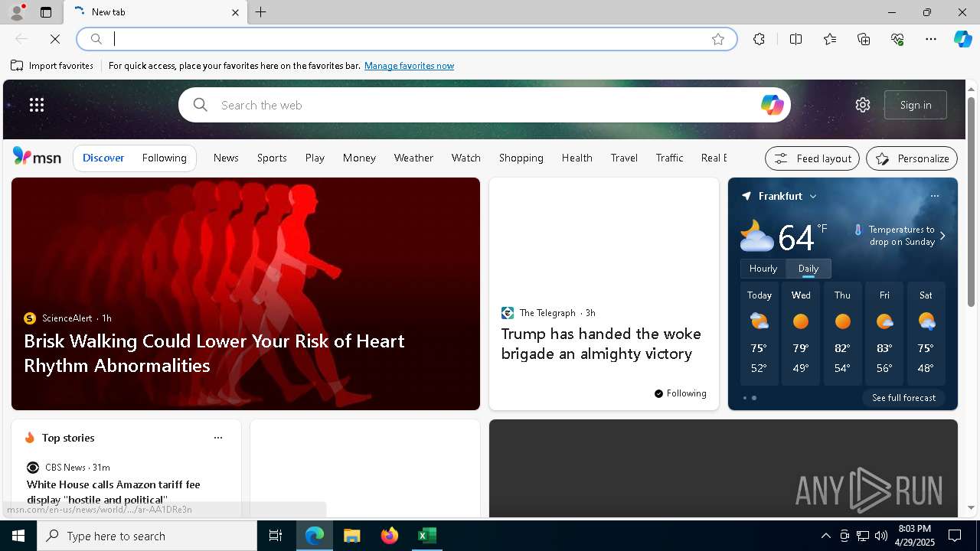This screenshot has width=980, height=551.
Task: Open the Travel section
Action: (624, 158)
